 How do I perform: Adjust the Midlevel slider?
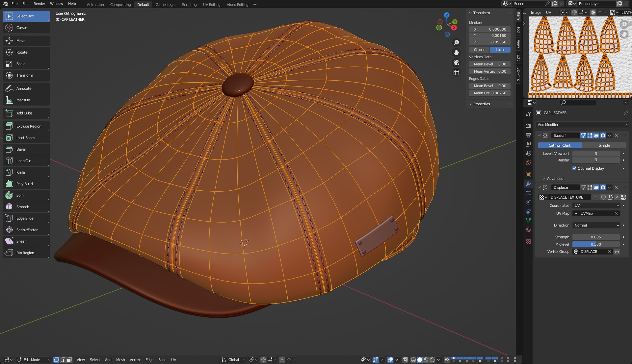click(x=596, y=244)
